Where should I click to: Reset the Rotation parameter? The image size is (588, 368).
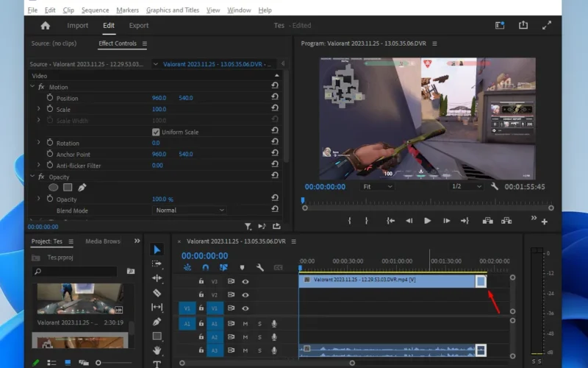(x=275, y=141)
